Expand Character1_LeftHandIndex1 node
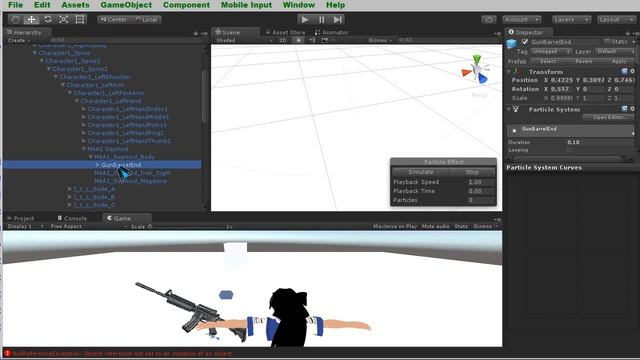The image size is (640, 360). tap(84, 109)
